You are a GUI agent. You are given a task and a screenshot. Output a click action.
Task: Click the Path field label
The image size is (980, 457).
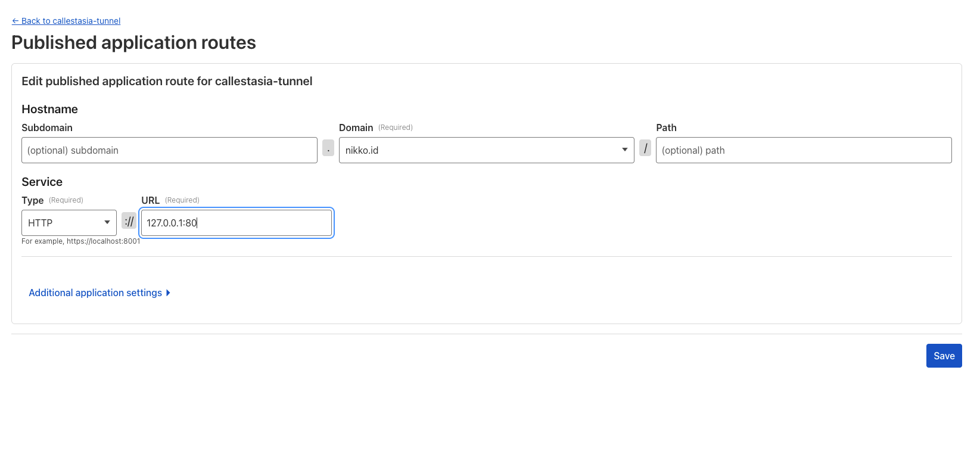pos(666,128)
